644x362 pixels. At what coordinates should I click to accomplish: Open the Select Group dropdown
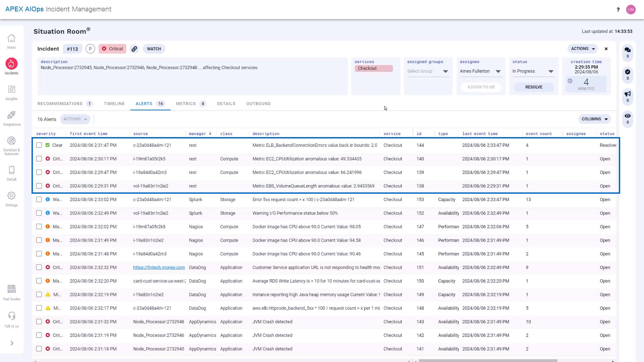point(428,71)
